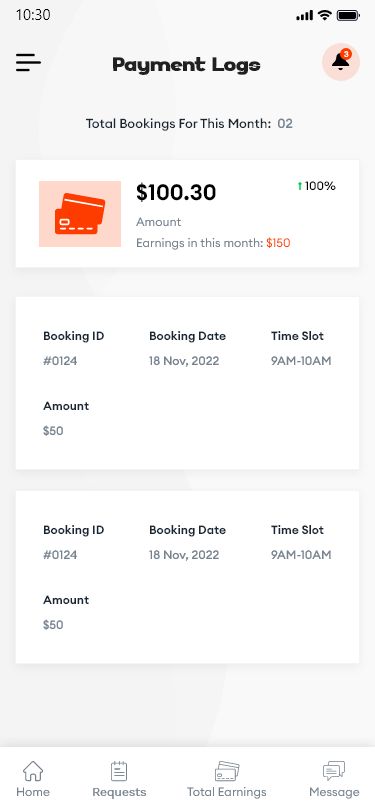Tap the Home house icon
The width and height of the screenshot is (375, 812).
[x=33, y=772]
